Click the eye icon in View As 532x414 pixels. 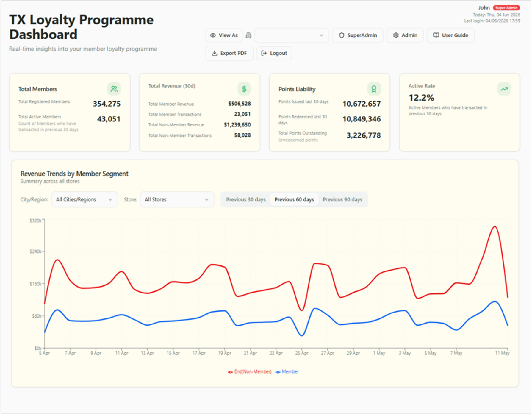[x=213, y=35]
